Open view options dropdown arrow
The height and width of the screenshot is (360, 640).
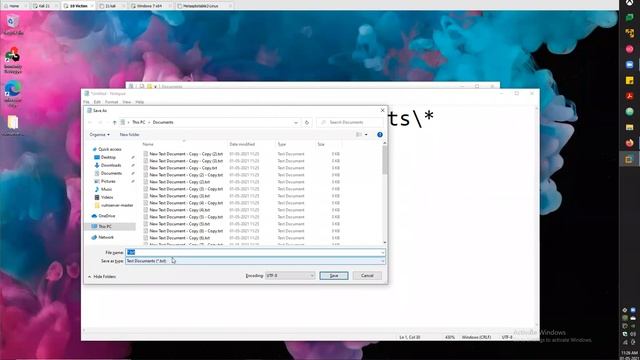point(366,135)
